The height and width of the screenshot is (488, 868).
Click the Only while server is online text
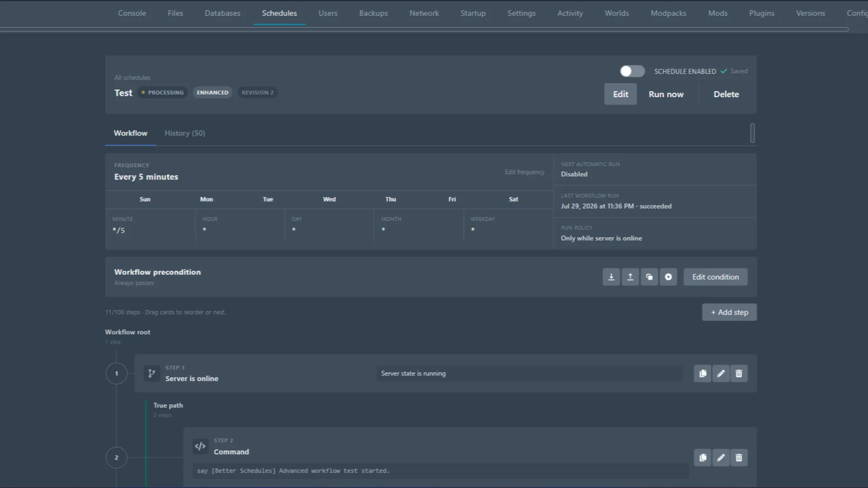(x=601, y=238)
